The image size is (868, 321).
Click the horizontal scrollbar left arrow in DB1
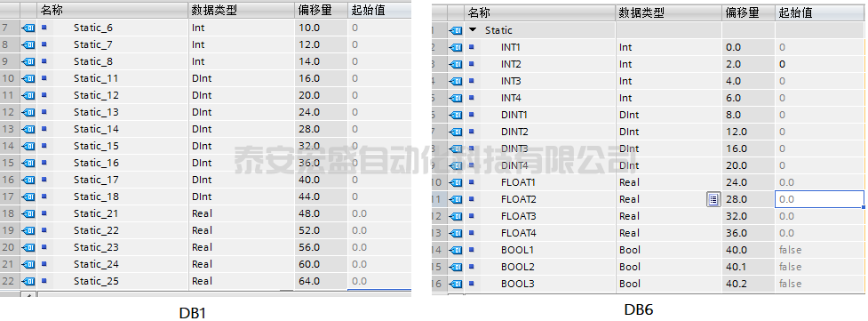coord(28,294)
